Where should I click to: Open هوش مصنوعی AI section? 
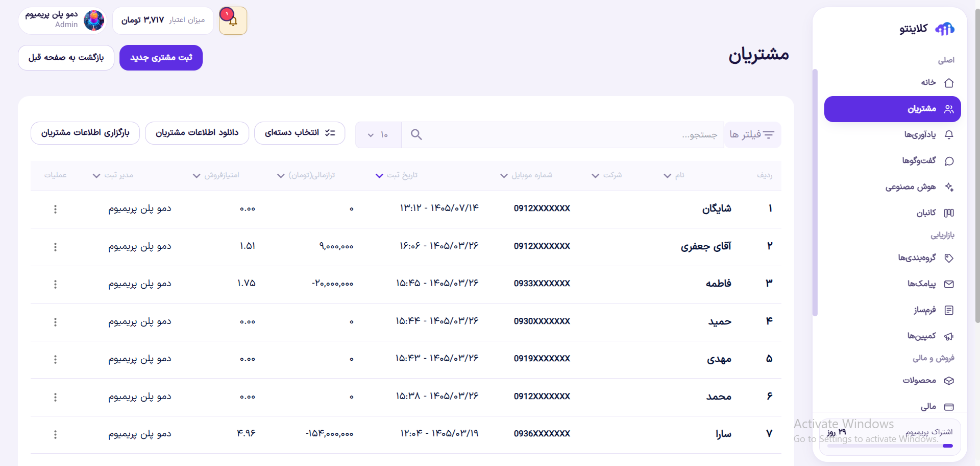(892, 187)
